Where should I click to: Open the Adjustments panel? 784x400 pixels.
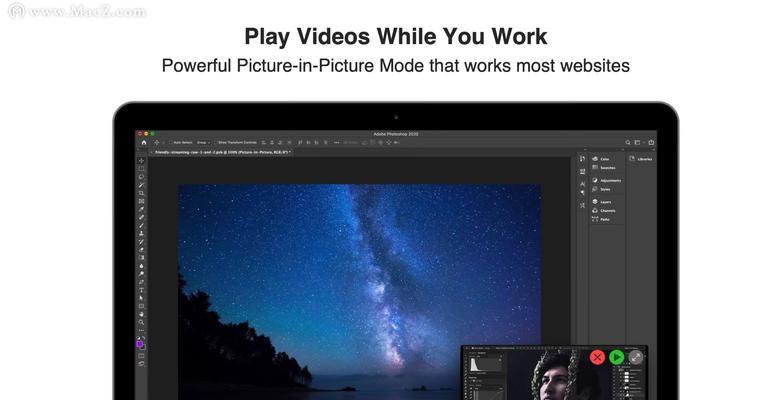point(606,180)
